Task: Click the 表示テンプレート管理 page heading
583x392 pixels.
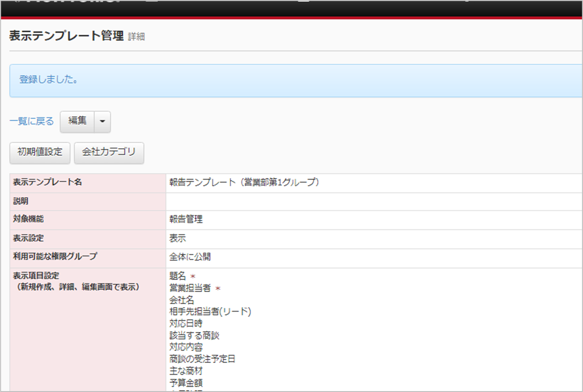Action: coord(66,36)
